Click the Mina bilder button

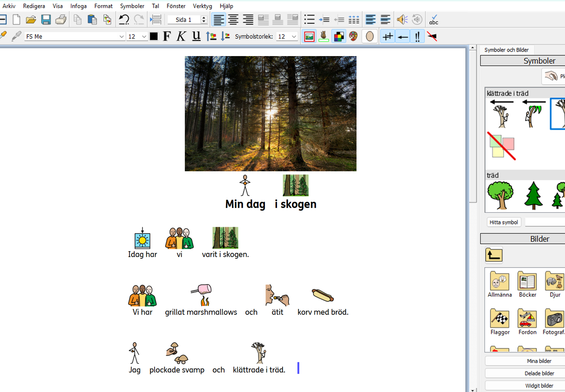click(x=539, y=361)
